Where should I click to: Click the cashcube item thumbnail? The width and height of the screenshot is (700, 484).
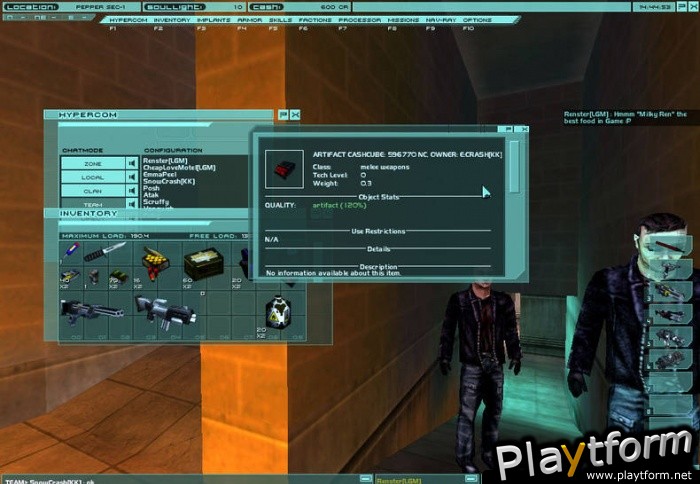pos(284,169)
